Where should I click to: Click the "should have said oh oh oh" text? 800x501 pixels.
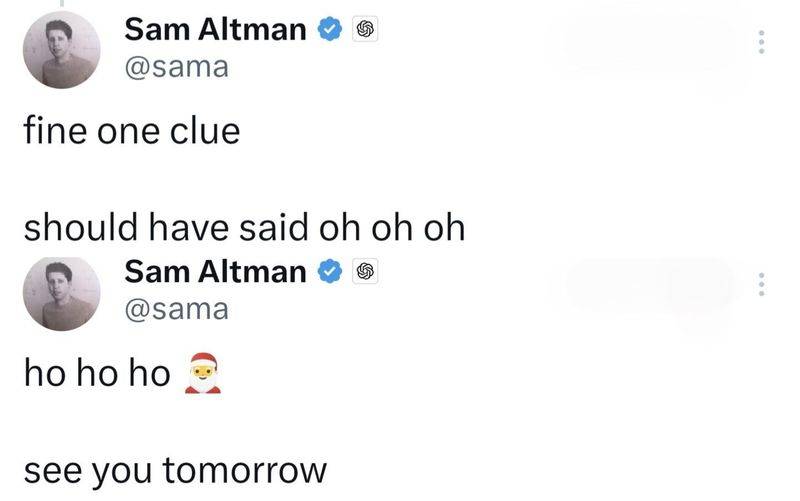point(244,228)
